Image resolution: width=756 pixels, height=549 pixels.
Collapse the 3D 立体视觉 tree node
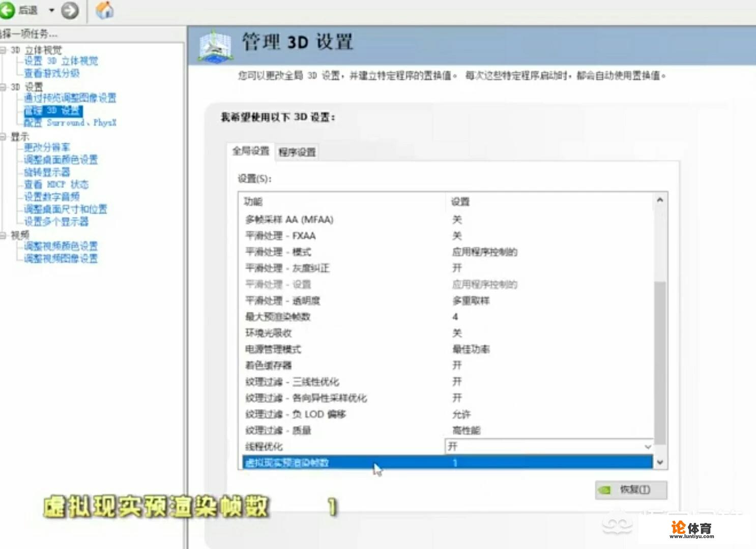[x=3, y=50]
